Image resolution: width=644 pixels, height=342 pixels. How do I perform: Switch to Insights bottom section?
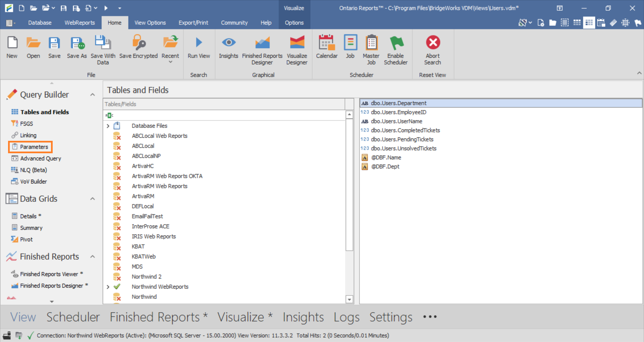click(303, 317)
